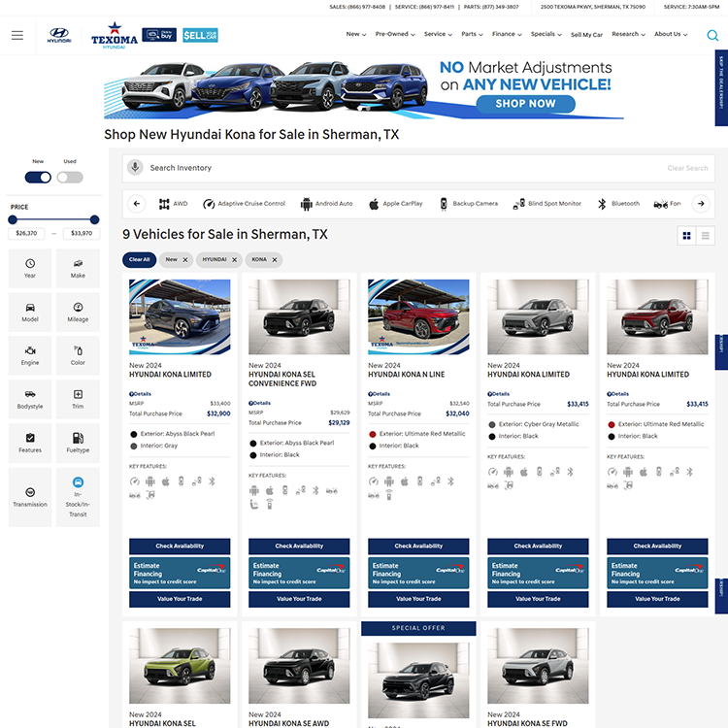This screenshot has width=728, height=728.
Task: Filter by Android Auto feature
Action: click(326, 204)
